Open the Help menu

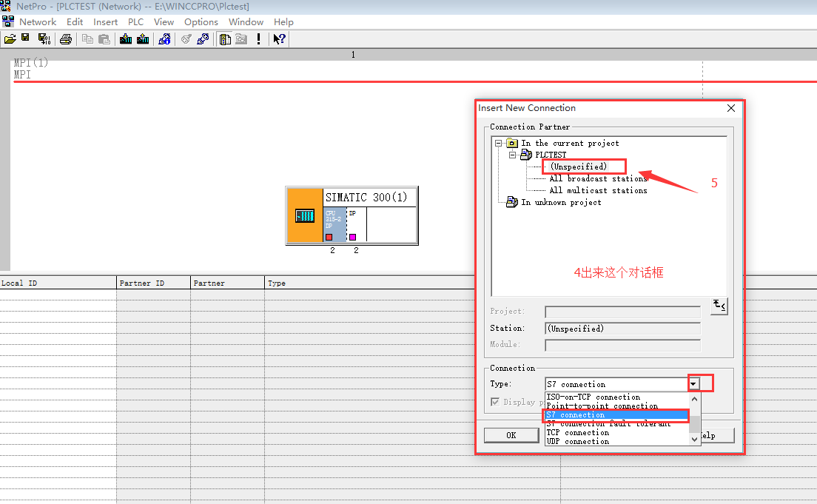[283, 22]
